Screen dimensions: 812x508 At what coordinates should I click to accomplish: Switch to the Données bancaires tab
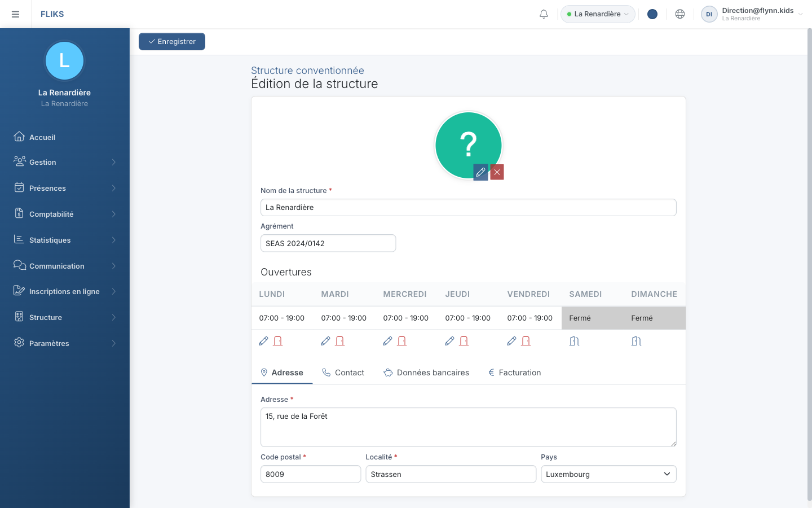426,373
